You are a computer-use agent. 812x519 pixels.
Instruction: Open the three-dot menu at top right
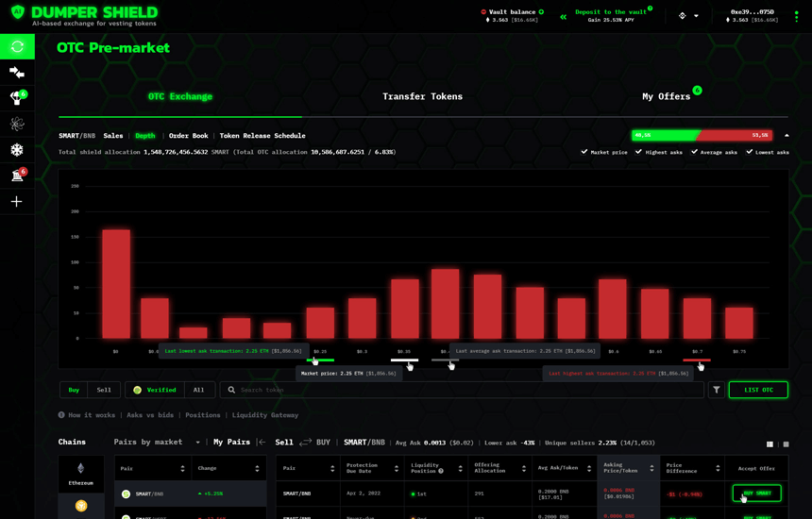click(x=797, y=15)
